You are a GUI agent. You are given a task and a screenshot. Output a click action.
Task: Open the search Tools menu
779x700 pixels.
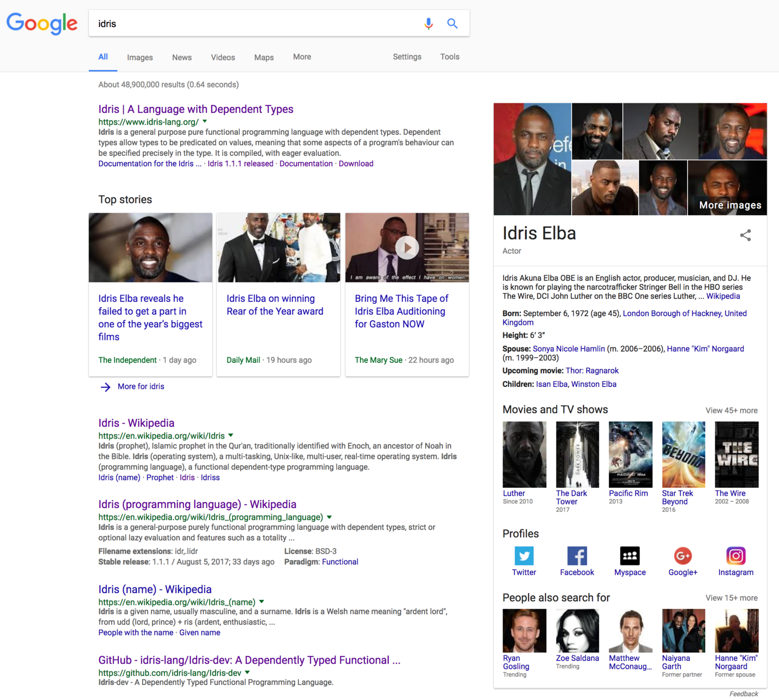pos(450,57)
